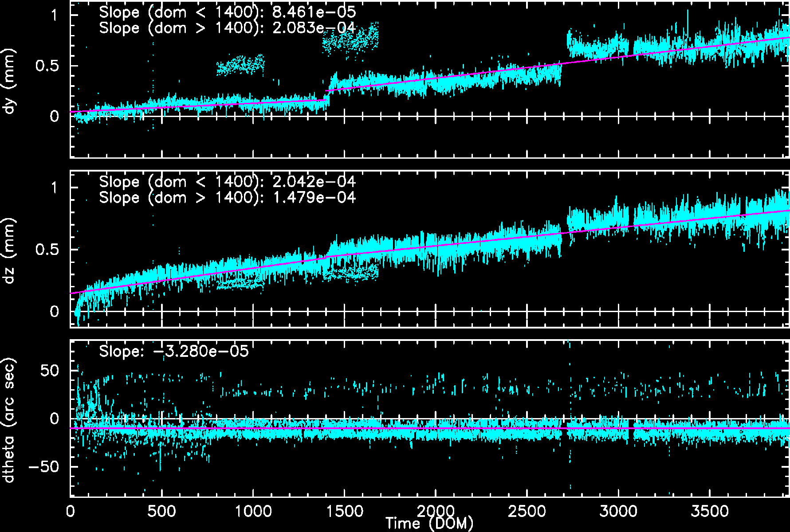This screenshot has height=532, width=790.
Task: Select the dz slope label 1.479e-04
Action: 314,197
